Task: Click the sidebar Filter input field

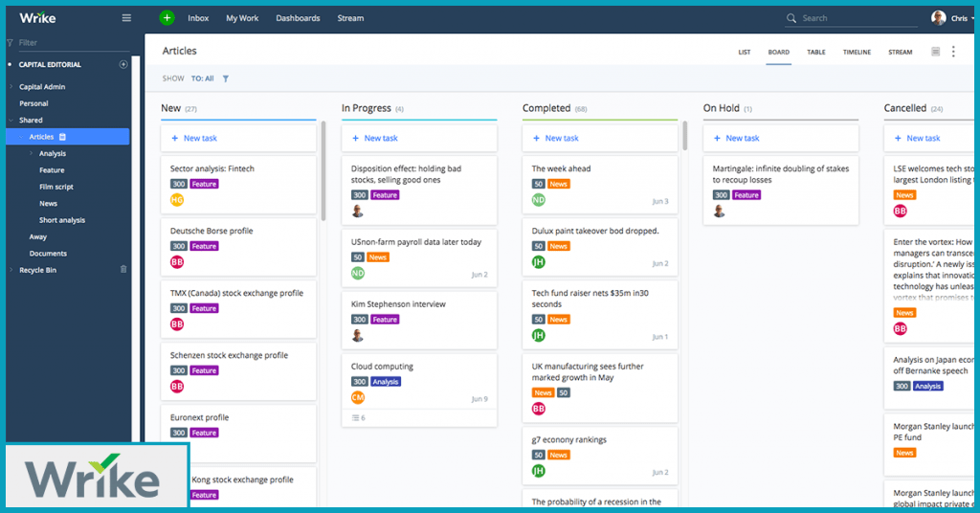Action: (x=74, y=42)
